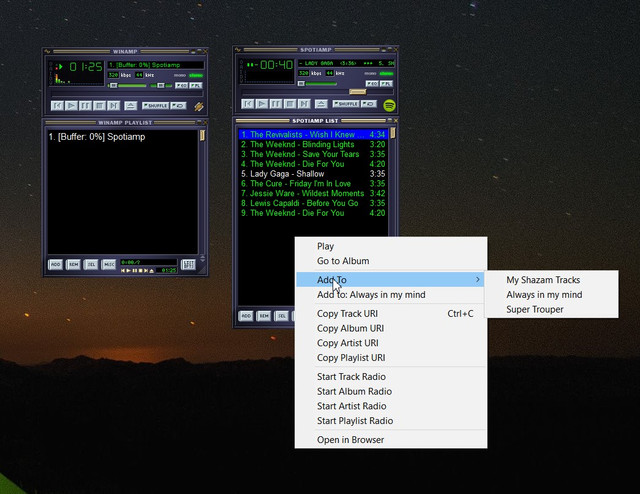Open the Winamp main menu icon in title bar
The width and height of the screenshot is (640, 494).
pyautogui.click(x=47, y=51)
